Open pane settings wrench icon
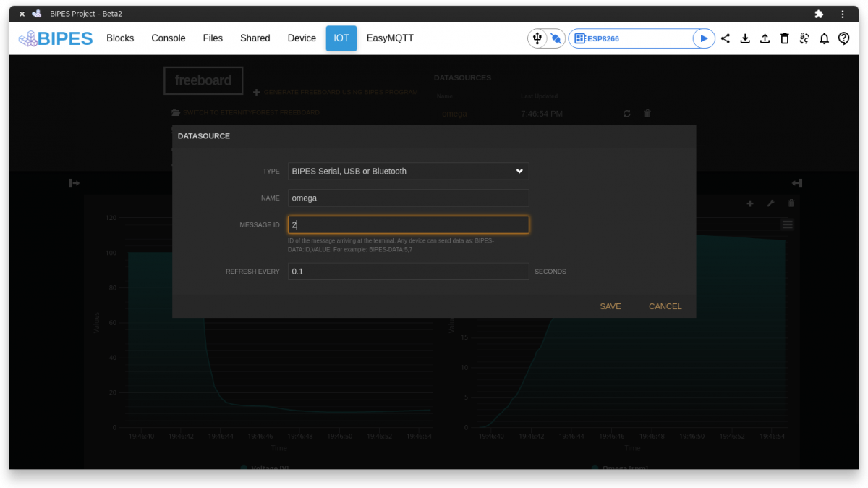 click(771, 204)
